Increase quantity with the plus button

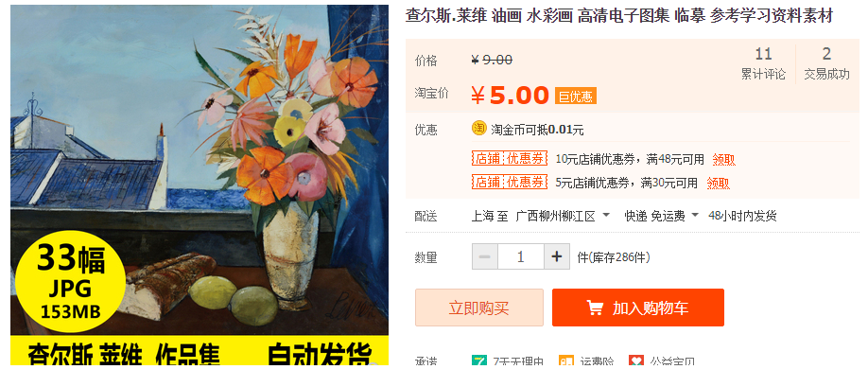pyautogui.click(x=557, y=256)
